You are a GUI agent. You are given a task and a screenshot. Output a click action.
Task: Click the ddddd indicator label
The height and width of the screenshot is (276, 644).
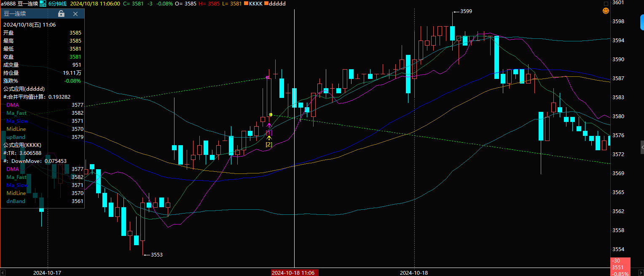tap(277, 3)
